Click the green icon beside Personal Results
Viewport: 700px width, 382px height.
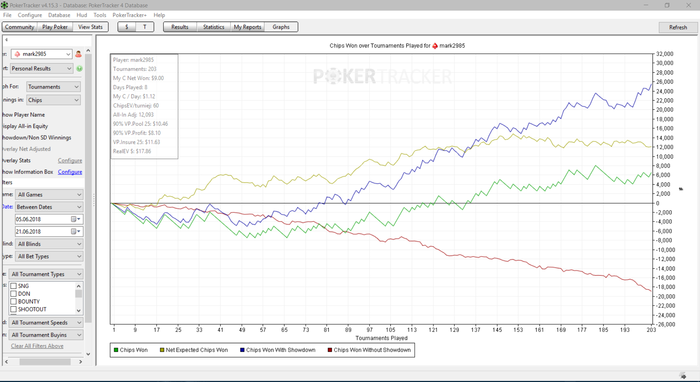[79, 69]
